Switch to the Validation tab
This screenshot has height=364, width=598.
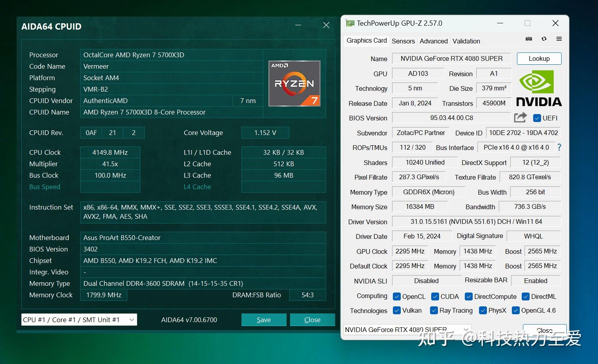coord(466,41)
